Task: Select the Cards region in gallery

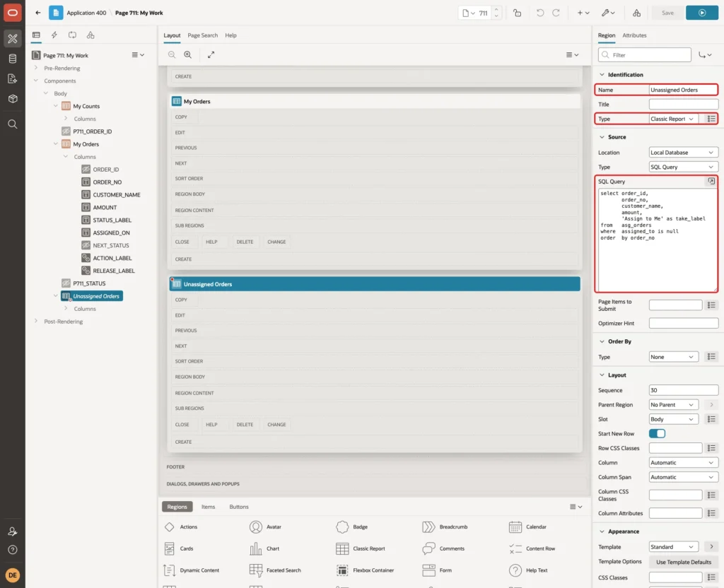Action: 180,548
